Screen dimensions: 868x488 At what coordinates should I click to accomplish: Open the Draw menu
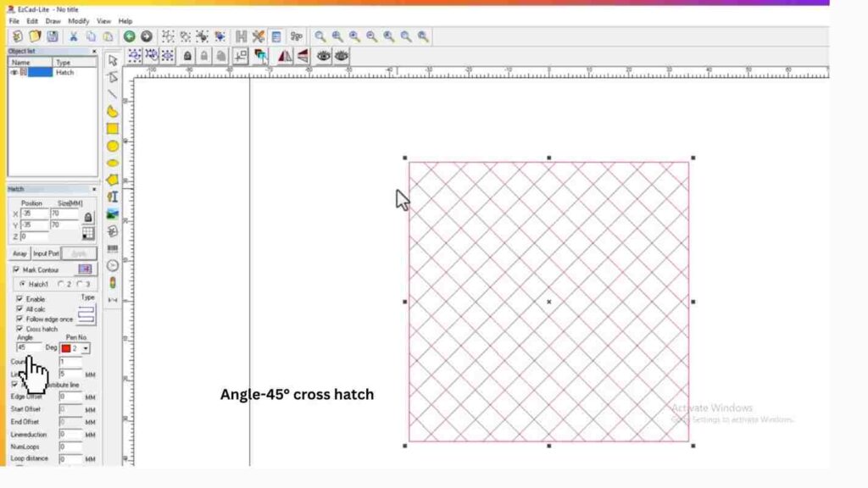53,20
